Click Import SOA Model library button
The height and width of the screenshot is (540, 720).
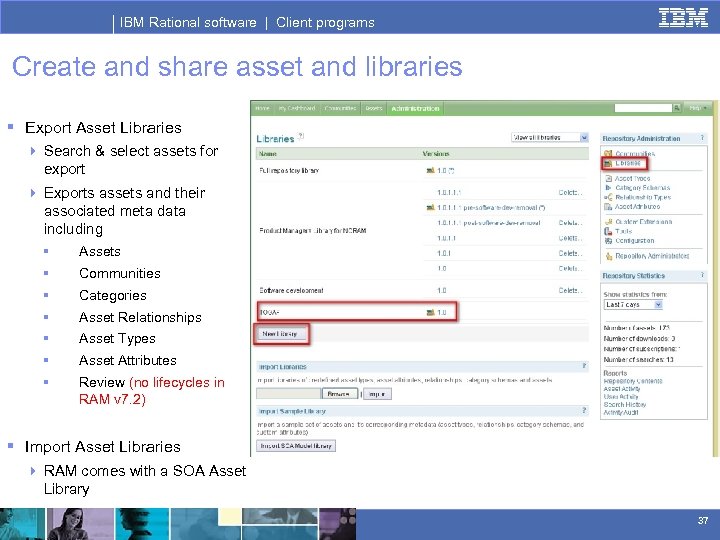point(296,446)
